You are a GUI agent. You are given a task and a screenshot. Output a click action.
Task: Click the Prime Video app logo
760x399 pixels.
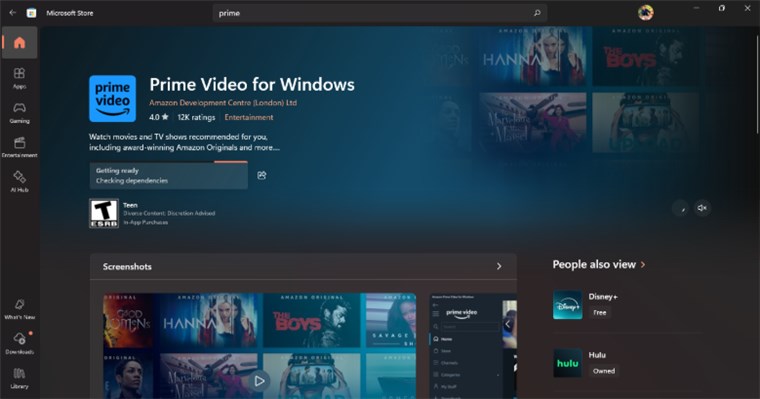click(x=112, y=98)
